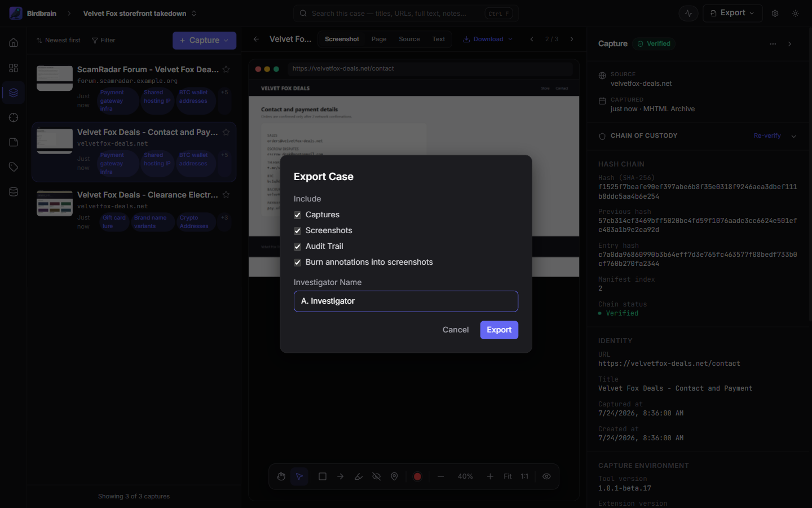
Task: Click Birdbrain in the breadcrumb
Action: pos(42,13)
